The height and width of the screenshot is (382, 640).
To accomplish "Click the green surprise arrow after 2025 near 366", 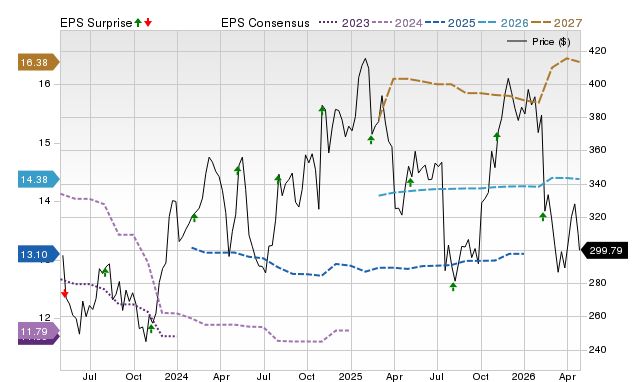I will click(371, 140).
